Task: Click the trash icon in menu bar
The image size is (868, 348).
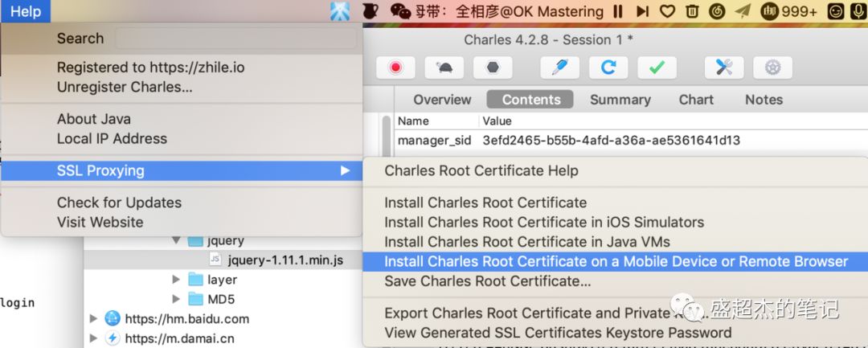Action: 692,11
